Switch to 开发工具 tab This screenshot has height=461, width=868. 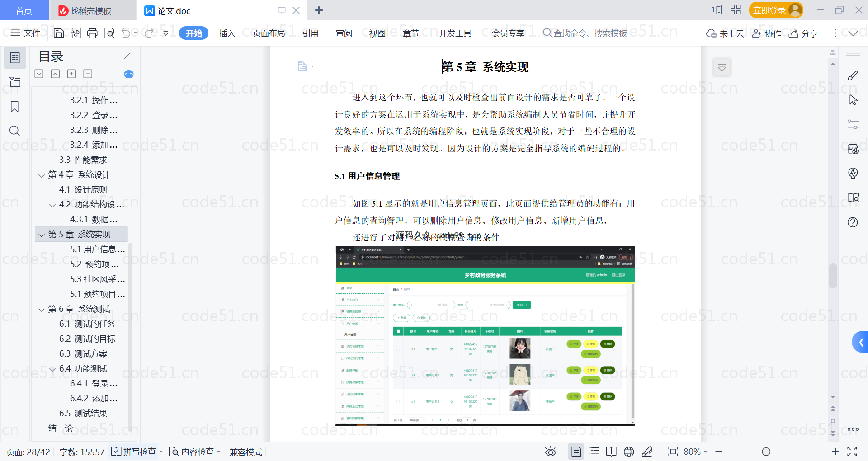[455, 33]
